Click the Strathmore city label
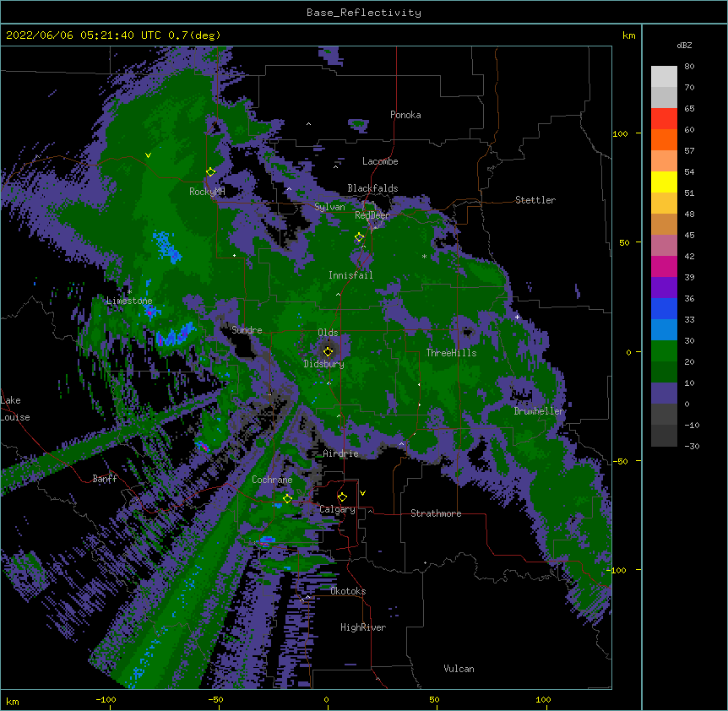This screenshot has height=711, width=728. pyautogui.click(x=436, y=513)
